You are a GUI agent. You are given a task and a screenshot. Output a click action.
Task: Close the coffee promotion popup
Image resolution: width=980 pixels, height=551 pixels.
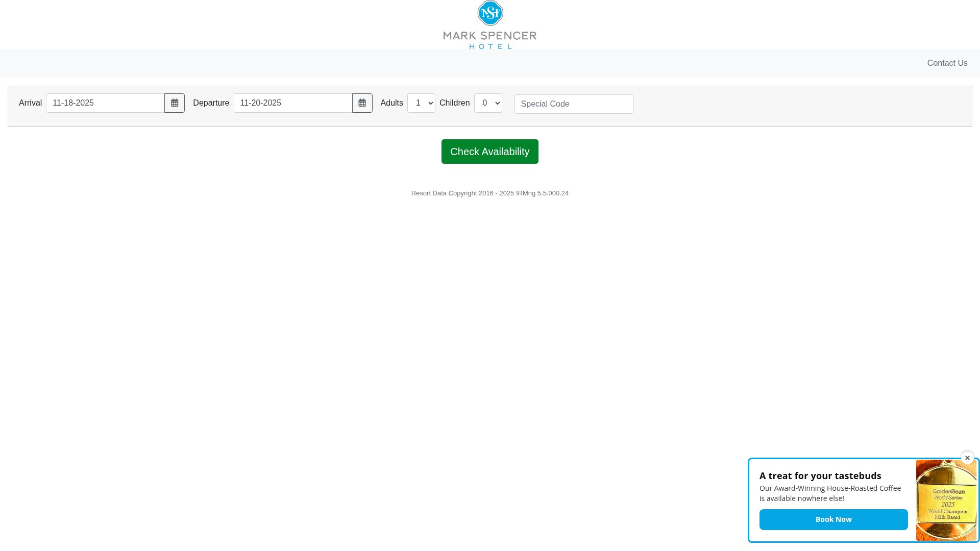click(x=967, y=458)
